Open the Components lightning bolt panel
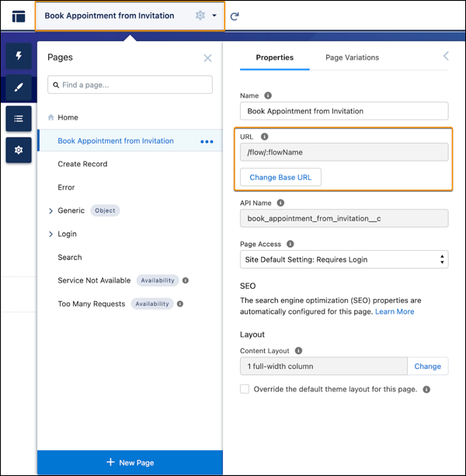466x476 pixels. coord(19,56)
